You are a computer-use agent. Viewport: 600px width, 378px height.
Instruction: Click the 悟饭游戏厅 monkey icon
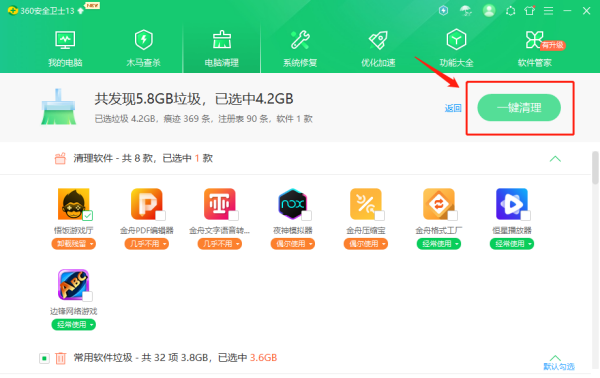[73, 204]
